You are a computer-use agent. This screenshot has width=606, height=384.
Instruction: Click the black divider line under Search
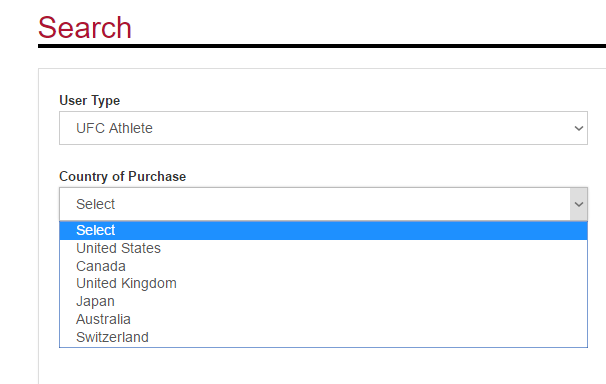coord(322,46)
